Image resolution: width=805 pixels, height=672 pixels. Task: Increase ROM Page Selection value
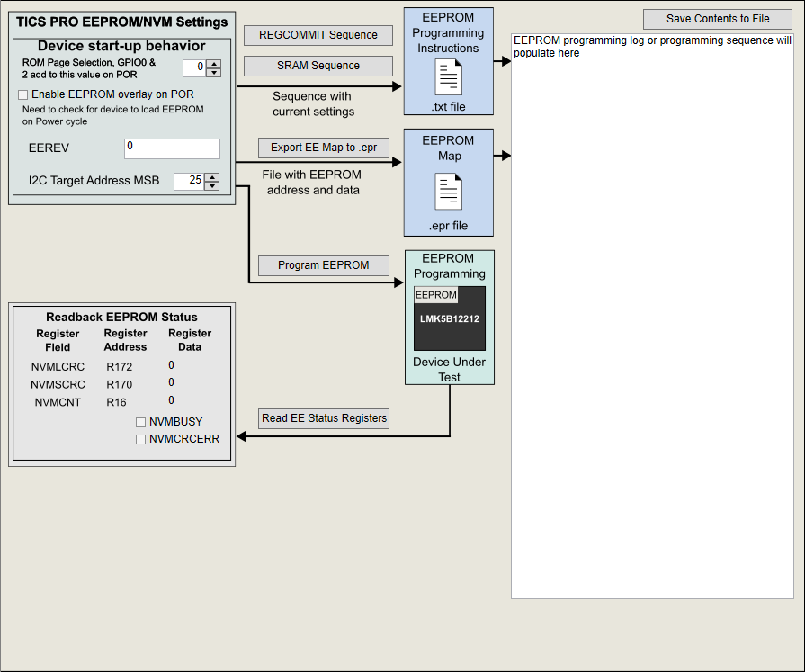coord(214,63)
